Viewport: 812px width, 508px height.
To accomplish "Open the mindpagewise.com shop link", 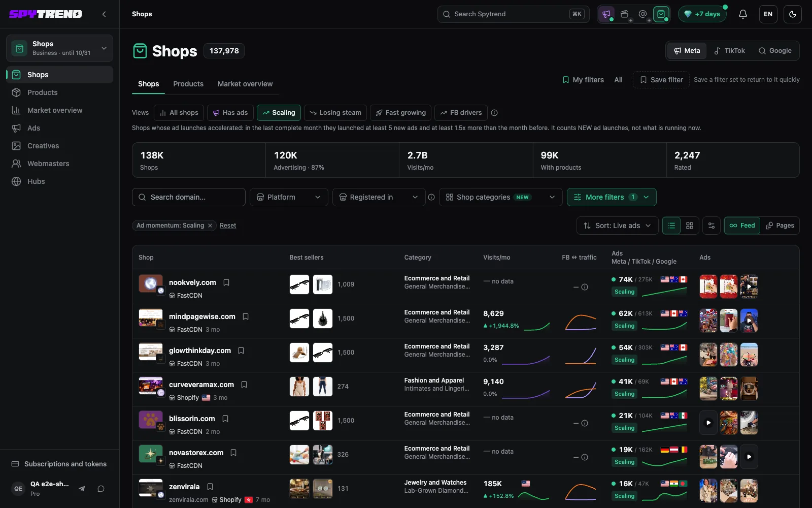I will (x=202, y=316).
